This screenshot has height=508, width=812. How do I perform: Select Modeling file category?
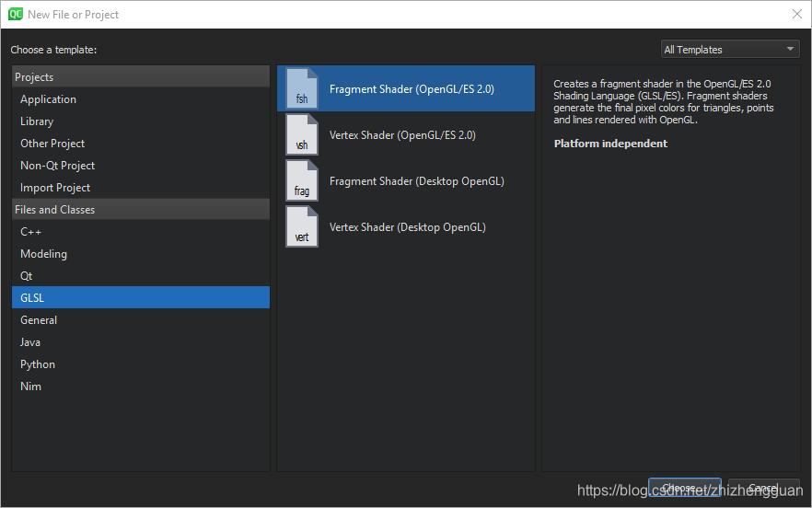(141, 254)
